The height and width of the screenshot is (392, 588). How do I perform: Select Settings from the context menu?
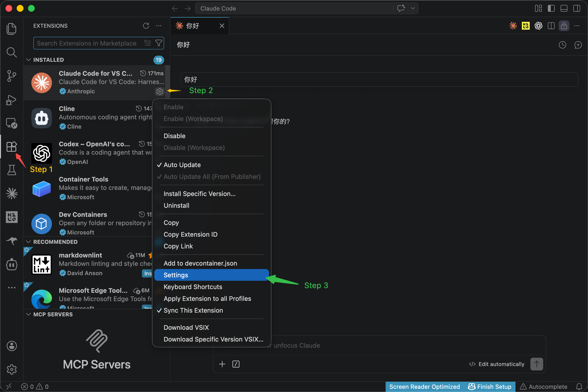[x=211, y=275]
